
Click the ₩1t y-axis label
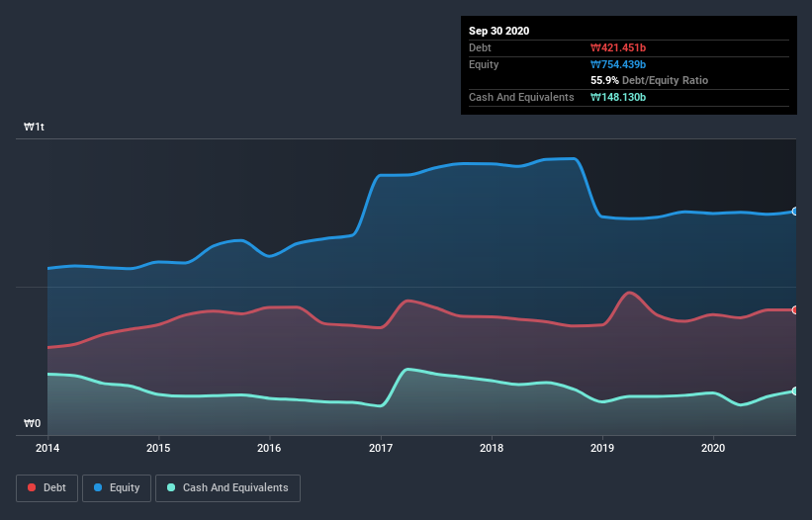tap(35, 127)
